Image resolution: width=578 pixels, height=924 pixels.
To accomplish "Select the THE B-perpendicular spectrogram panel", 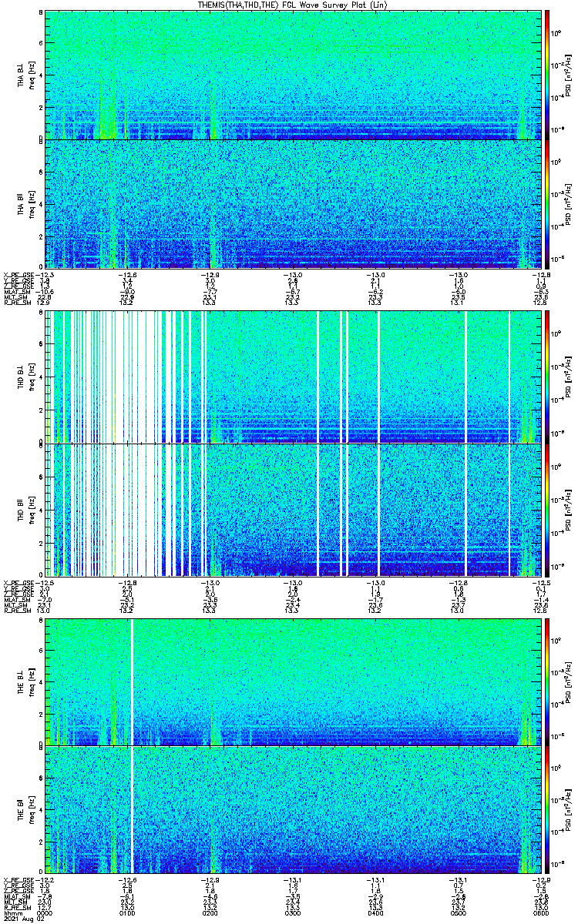I will pos(293,681).
